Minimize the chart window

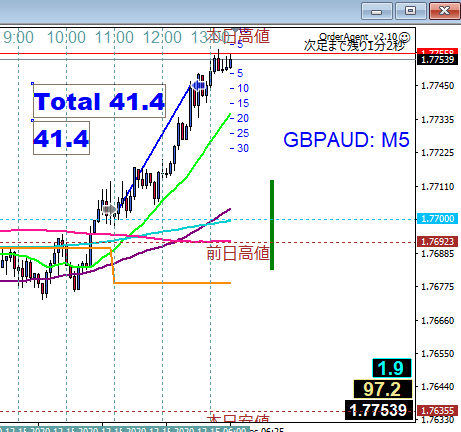377,12
